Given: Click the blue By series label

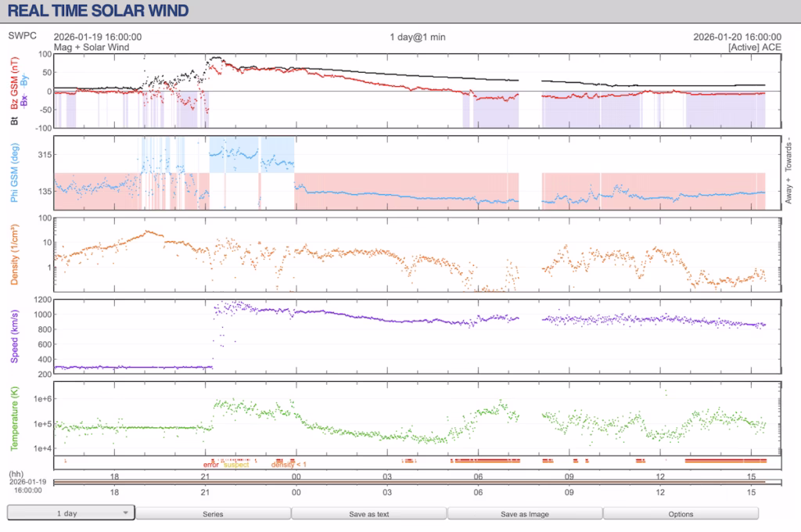Looking at the screenshot, I should (25, 80).
